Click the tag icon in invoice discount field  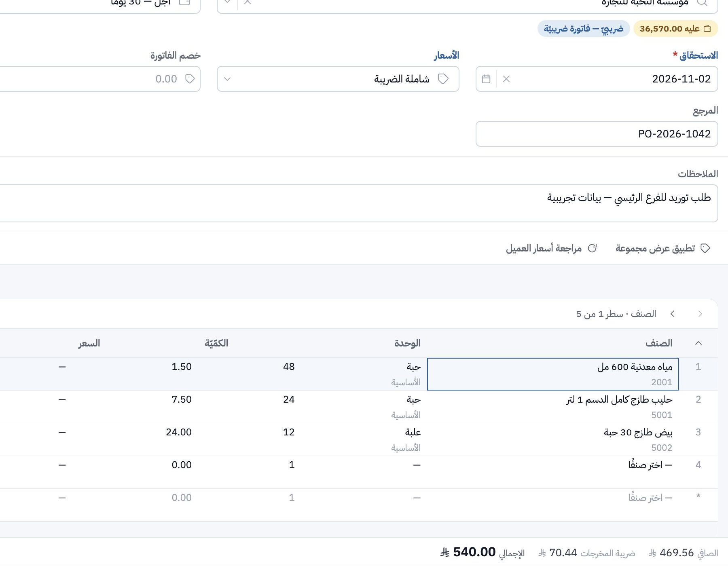coord(190,79)
